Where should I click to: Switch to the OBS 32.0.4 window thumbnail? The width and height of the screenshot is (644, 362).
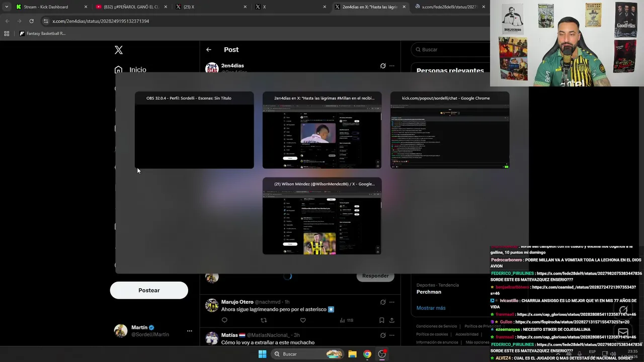click(x=194, y=130)
